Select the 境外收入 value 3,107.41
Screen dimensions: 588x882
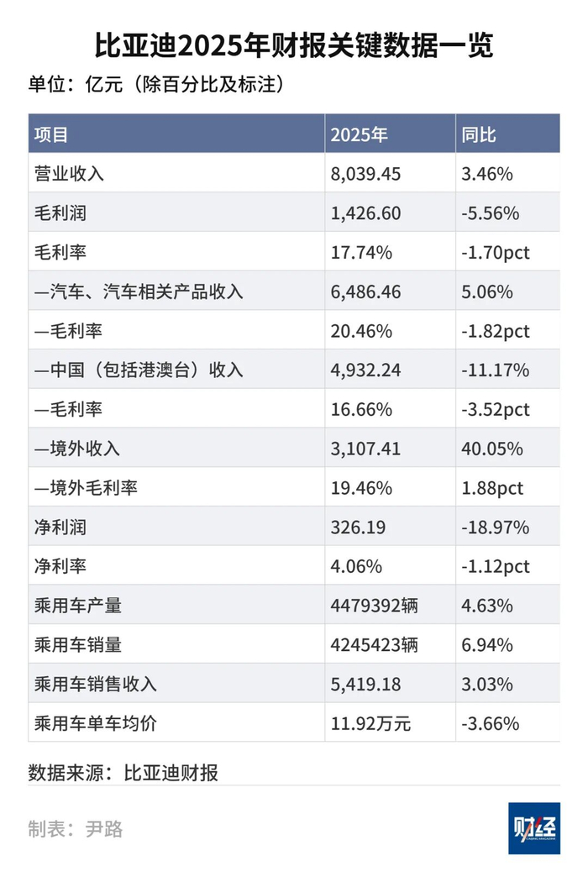pyautogui.click(x=365, y=449)
